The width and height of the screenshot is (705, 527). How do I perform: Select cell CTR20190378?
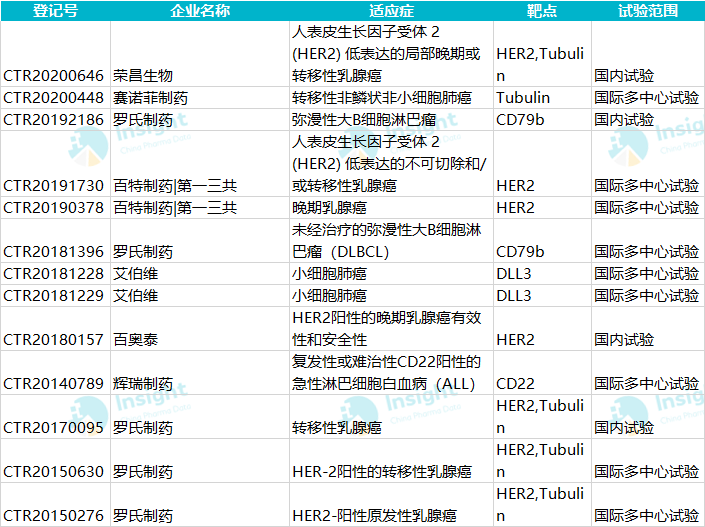[54, 208]
